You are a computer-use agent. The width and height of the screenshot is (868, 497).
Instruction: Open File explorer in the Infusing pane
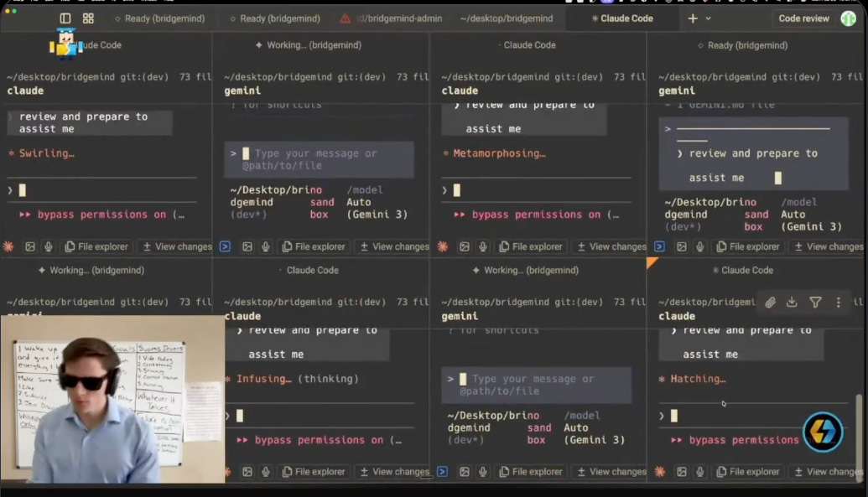pyautogui.click(x=314, y=472)
